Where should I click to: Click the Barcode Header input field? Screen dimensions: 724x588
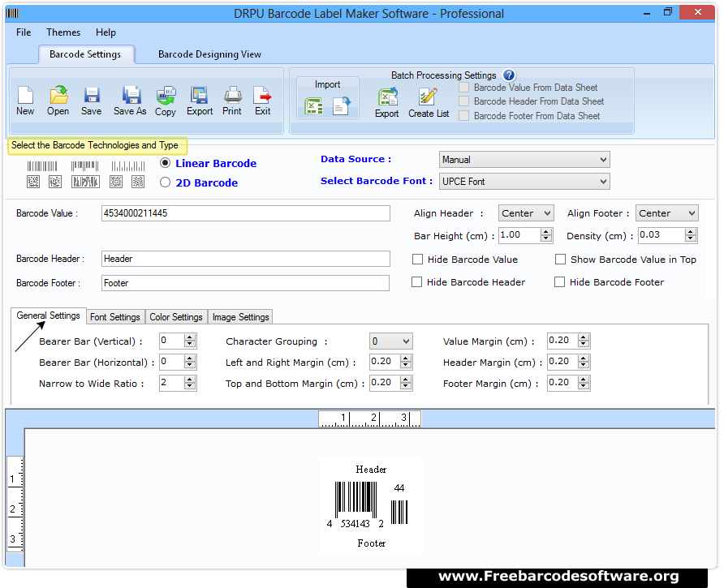pyautogui.click(x=246, y=259)
